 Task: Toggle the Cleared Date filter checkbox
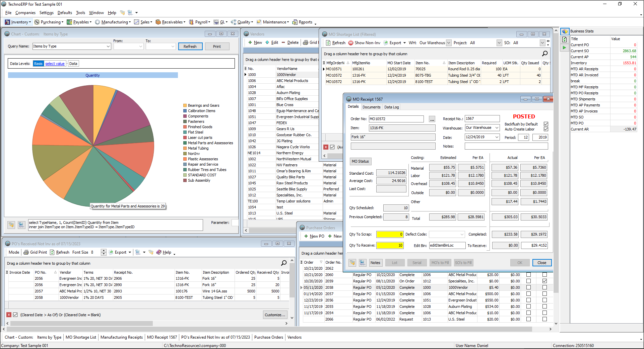pyautogui.click(x=15, y=315)
